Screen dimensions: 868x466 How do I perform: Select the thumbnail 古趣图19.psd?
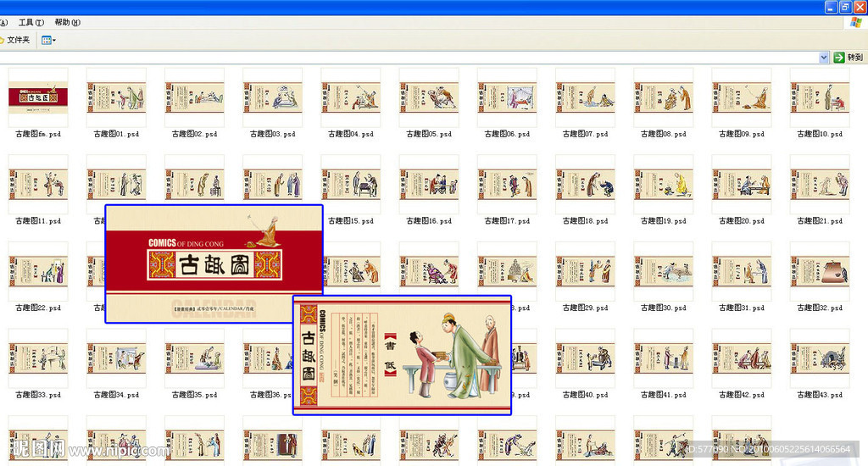click(663, 185)
